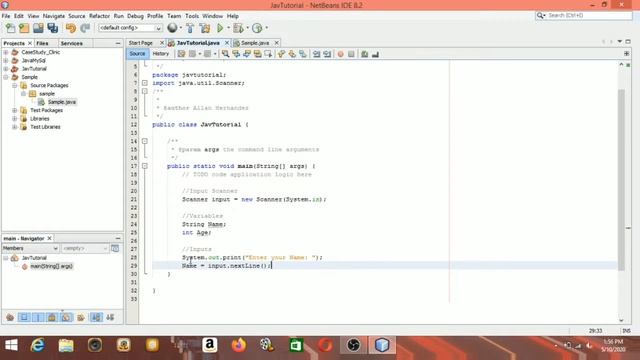Click Find Next Occurrence icon
640x360 pixels.
tap(247, 54)
